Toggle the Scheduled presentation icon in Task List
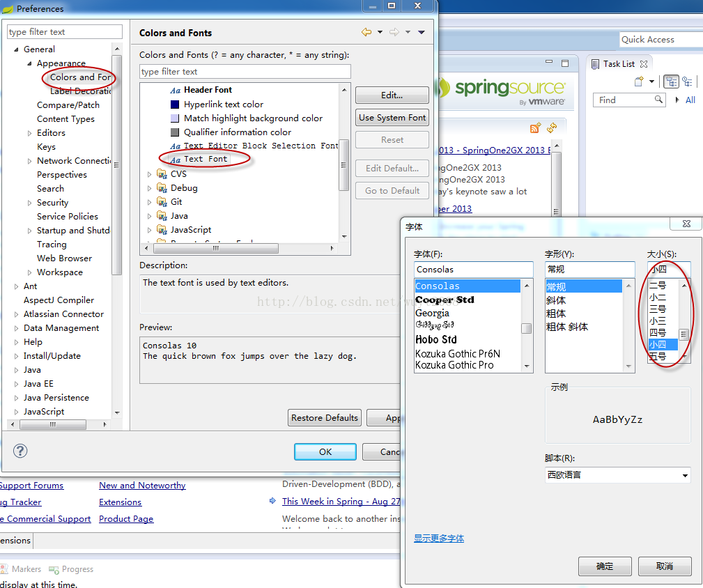Image resolution: width=703 pixels, height=588 pixels. [x=687, y=82]
